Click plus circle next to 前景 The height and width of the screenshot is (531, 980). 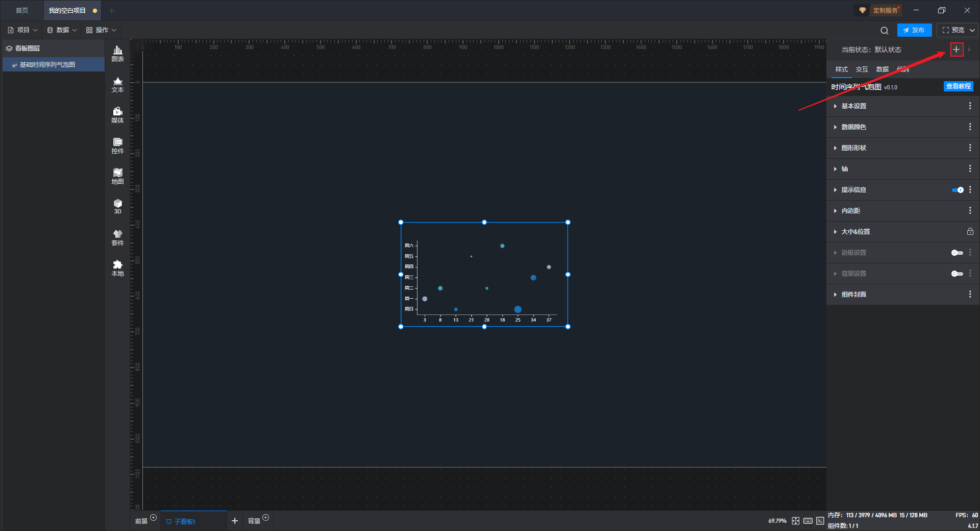[x=154, y=518]
